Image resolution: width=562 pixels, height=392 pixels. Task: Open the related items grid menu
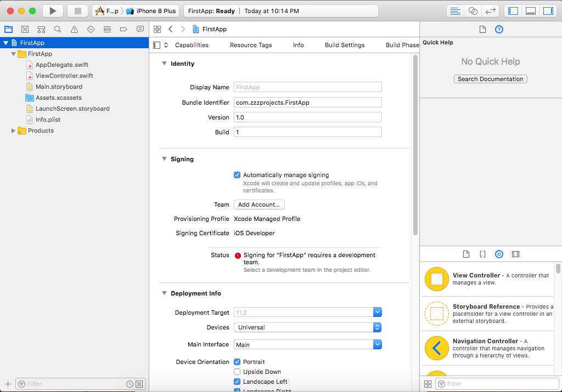click(x=157, y=30)
